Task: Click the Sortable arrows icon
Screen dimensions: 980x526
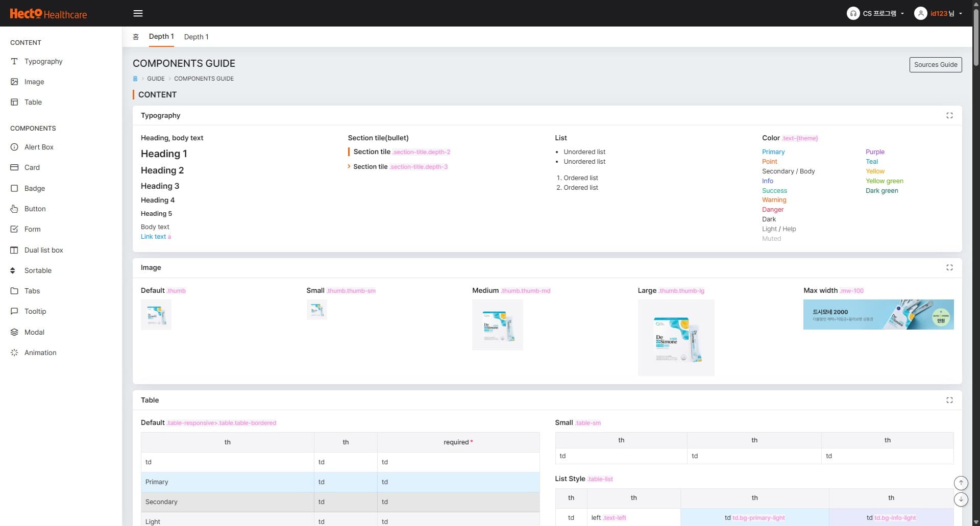Action: [x=13, y=270]
